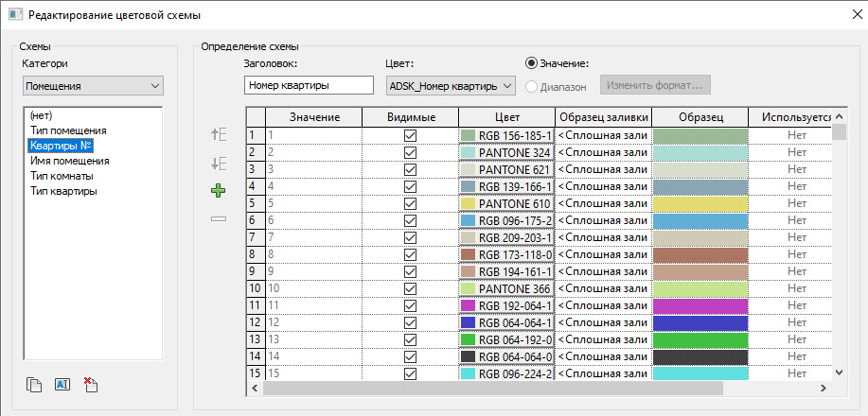The height and width of the screenshot is (416, 868).
Task: Click the vertical scrollbar down arrow
Action: (840, 373)
